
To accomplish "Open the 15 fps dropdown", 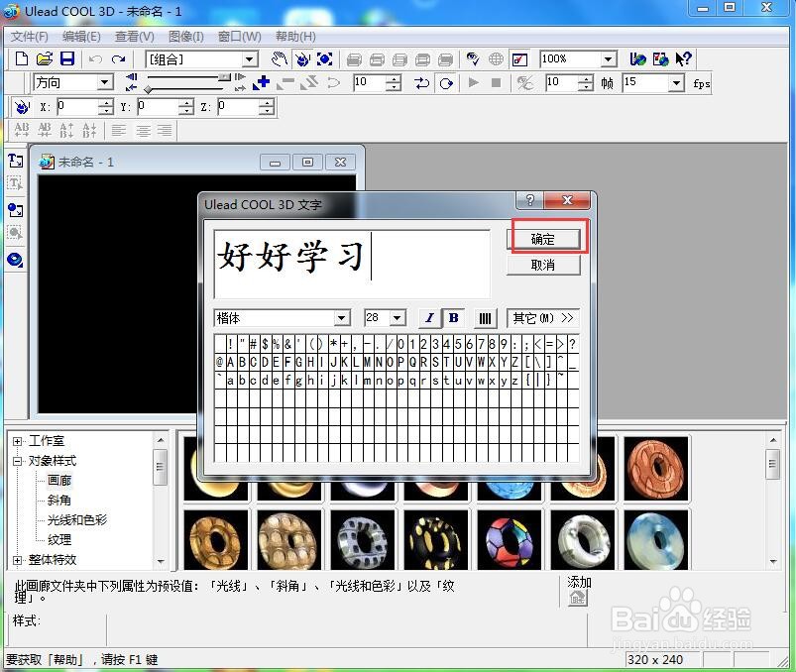I will pyautogui.click(x=676, y=82).
